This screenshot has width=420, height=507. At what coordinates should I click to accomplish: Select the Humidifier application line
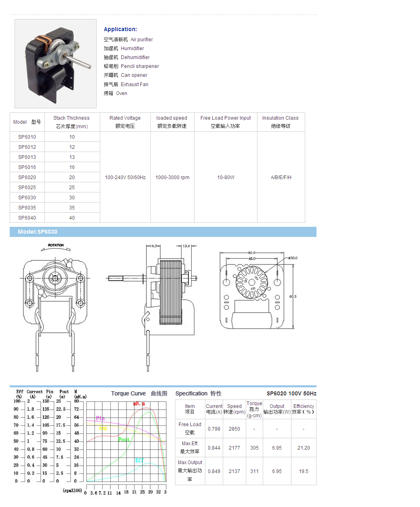click(124, 49)
